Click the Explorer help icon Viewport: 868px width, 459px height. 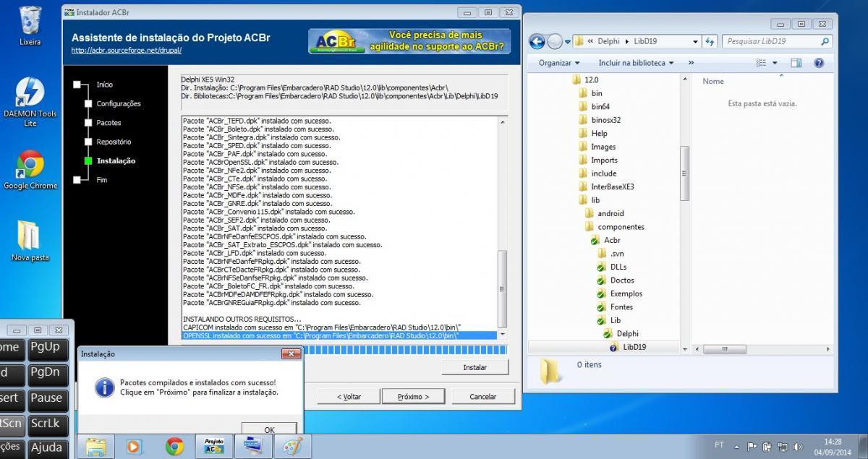point(819,63)
